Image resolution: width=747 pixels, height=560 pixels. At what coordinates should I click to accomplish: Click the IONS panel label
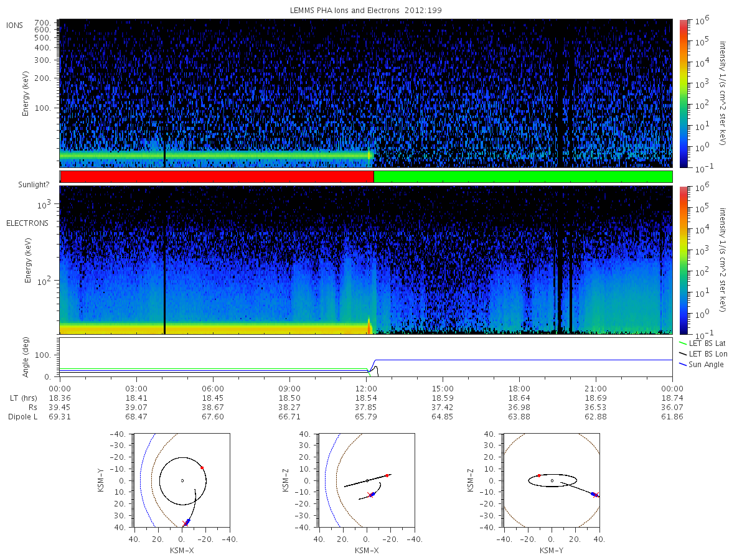tap(16, 25)
